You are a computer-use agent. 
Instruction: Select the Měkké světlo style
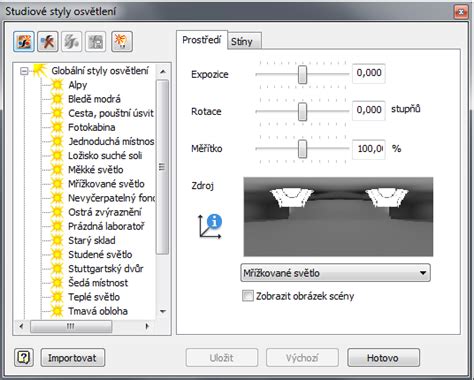click(x=96, y=170)
